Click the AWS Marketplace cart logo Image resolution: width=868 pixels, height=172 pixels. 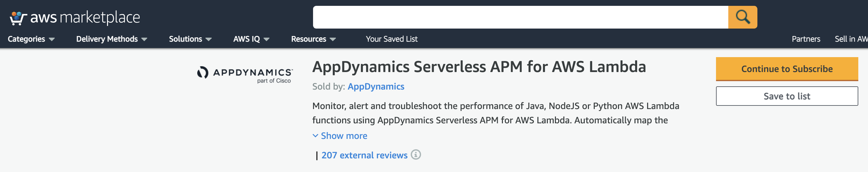click(x=18, y=18)
